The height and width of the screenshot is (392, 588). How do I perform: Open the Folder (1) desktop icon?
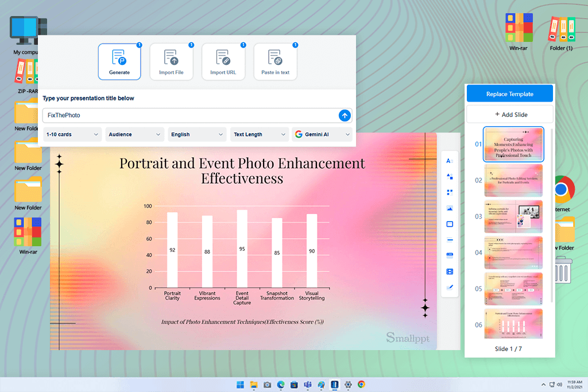pyautogui.click(x=561, y=33)
